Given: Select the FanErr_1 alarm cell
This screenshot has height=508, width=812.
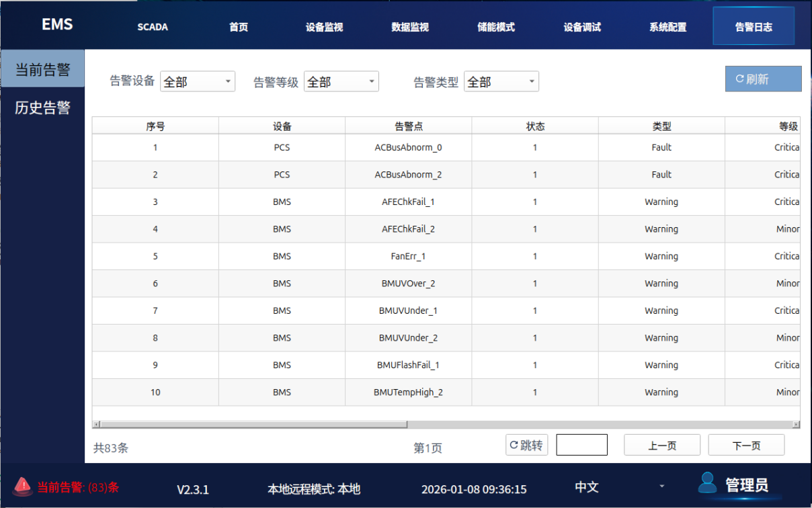Looking at the screenshot, I should click(x=409, y=256).
